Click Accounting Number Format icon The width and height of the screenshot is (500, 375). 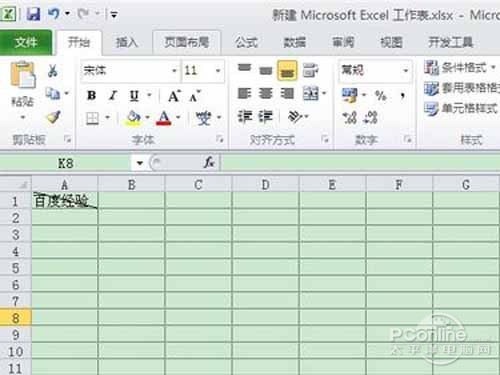[x=350, y=95]
